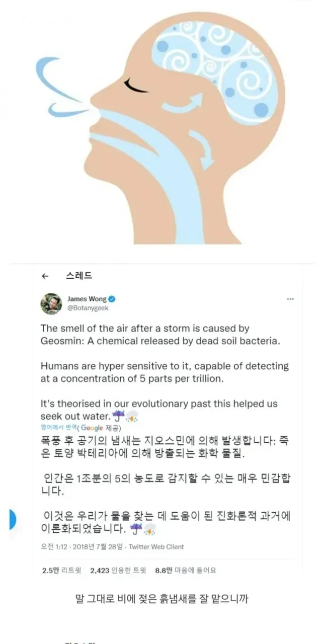View the 2,423 인용한 트윗 list
This screenshot has width=322, height=644.
(x=118, y=570)
